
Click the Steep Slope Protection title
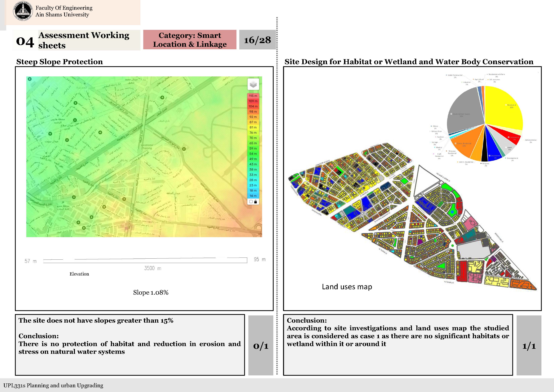tap(59, 62)
